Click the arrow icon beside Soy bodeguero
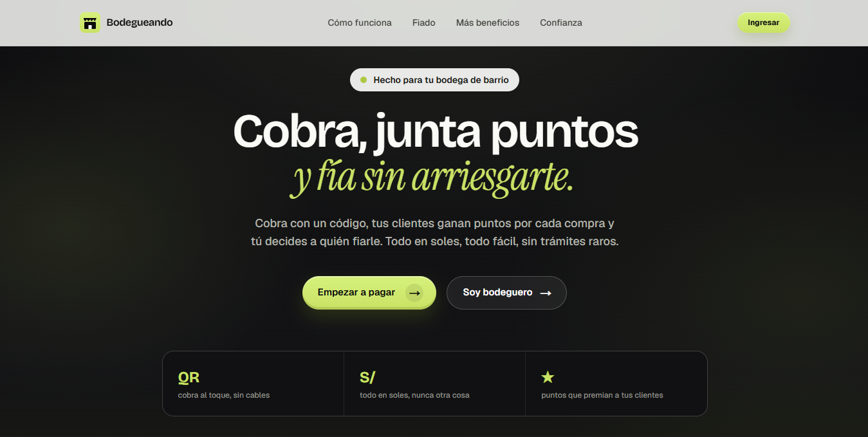The height and width of the screenshot is (437, 868). pos(546,293)
